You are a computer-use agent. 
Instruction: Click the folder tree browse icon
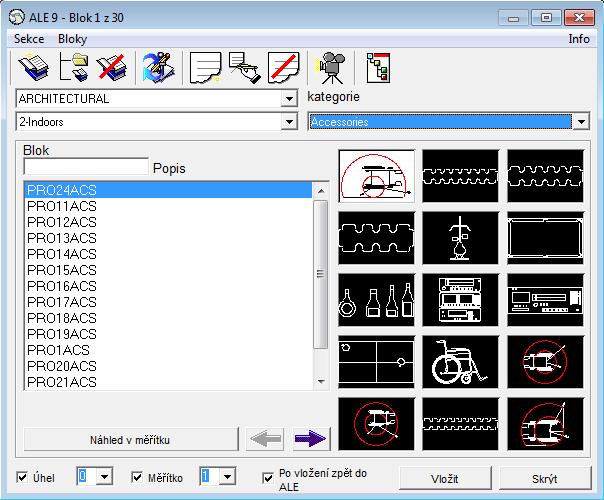coord(74,68)
